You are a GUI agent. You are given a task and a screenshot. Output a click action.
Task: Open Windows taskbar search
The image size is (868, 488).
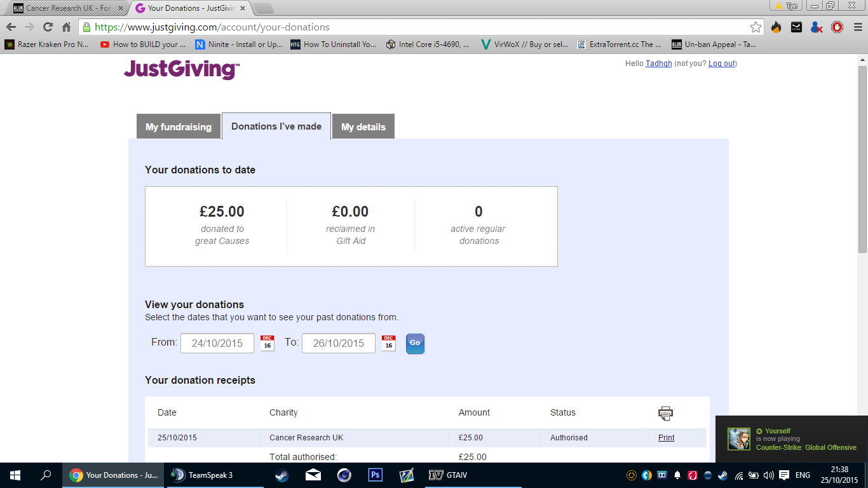[46, 475]
